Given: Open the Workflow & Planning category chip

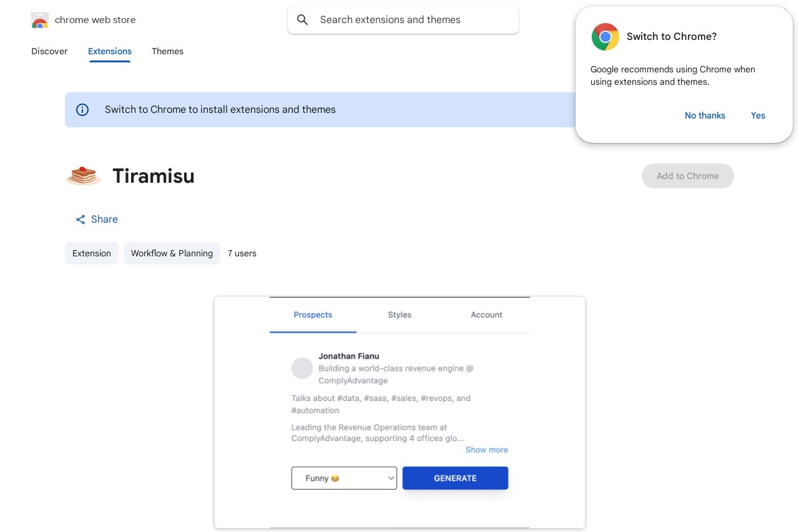Looking at the screenshot, I should click(172, 253).
